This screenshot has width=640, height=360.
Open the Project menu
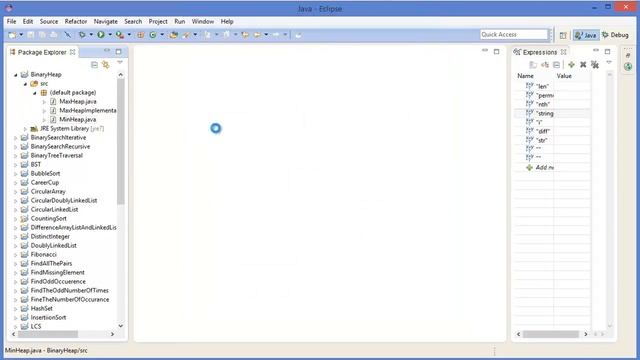pos(158,22)
